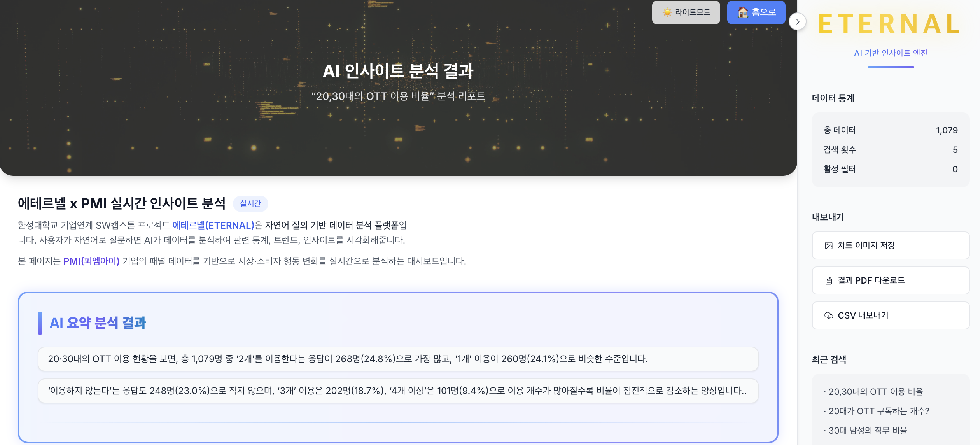Save chart image via 차트 이미지 저장
The width and height of the screenshot is (980, 445).
tap(891, 245)
